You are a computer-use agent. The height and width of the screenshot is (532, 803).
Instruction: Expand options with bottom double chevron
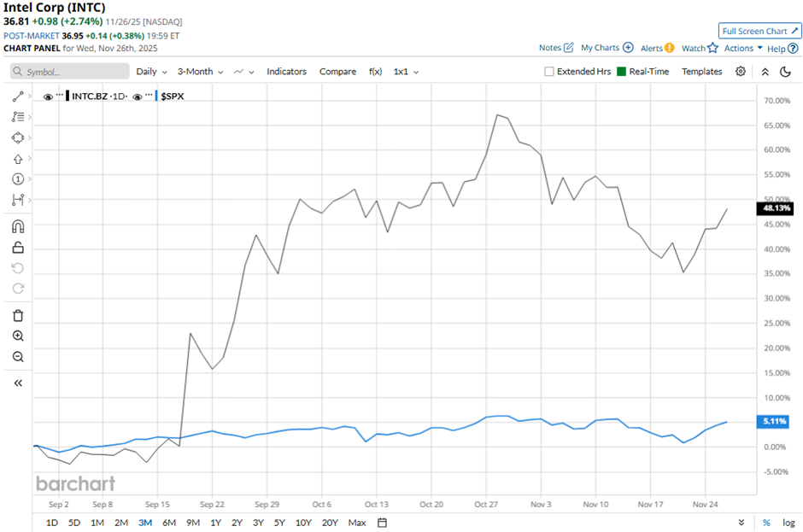(x=741, y=523)
